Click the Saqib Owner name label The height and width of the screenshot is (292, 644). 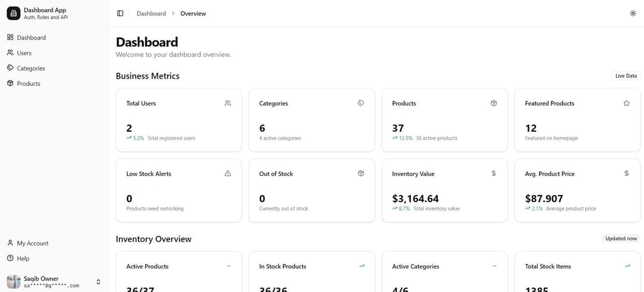click(41, 278)
